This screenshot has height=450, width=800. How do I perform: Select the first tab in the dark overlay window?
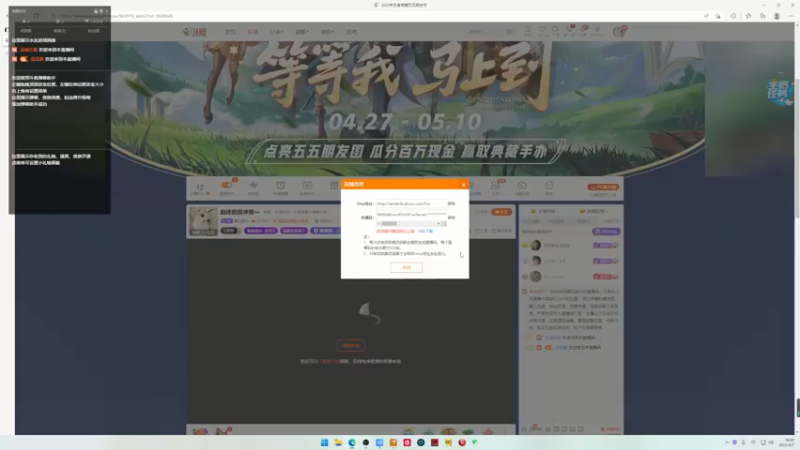26,31
